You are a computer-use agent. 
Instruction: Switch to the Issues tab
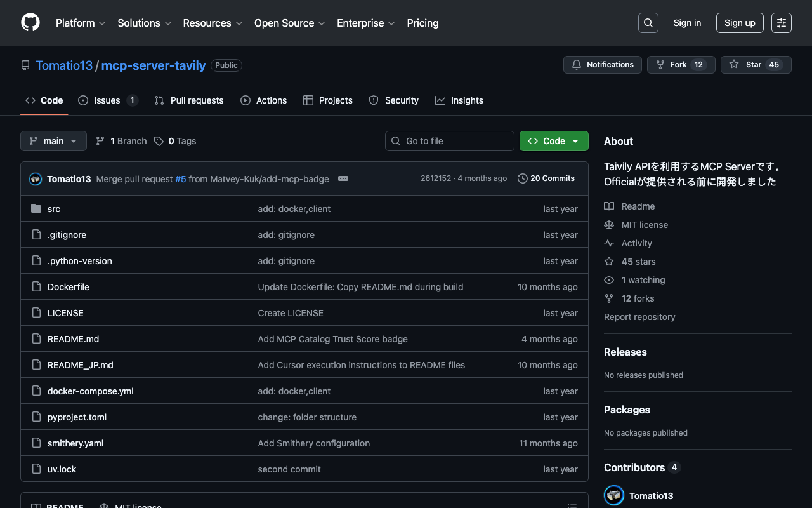coord(107,100)
